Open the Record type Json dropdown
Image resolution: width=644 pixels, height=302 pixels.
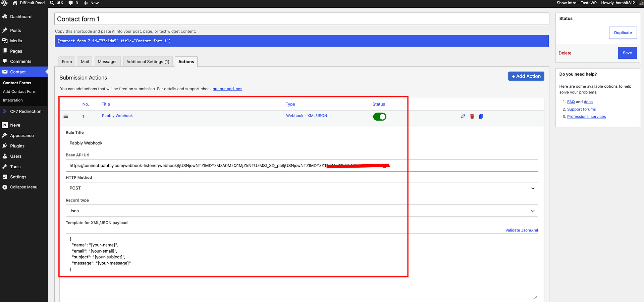(x=302, y=211)
